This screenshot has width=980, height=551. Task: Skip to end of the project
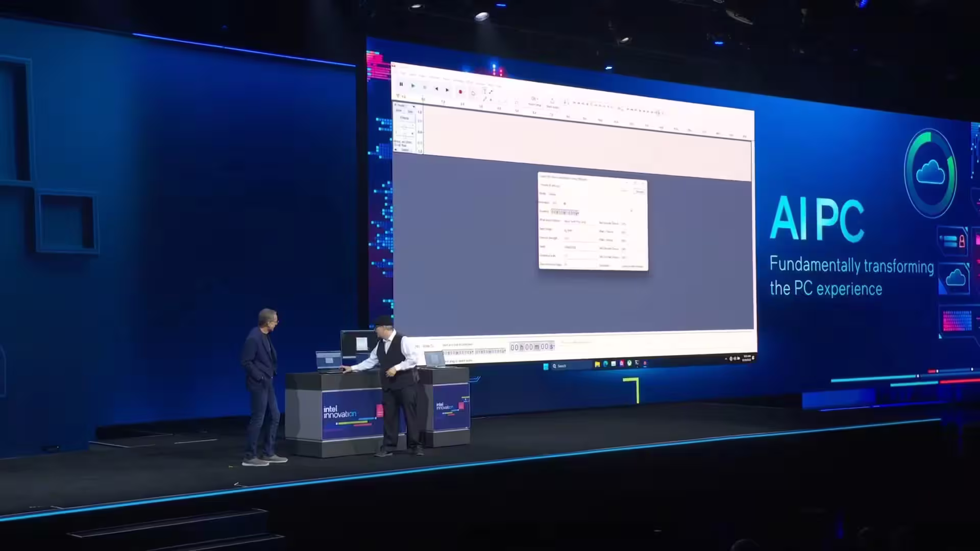point(447,90)
